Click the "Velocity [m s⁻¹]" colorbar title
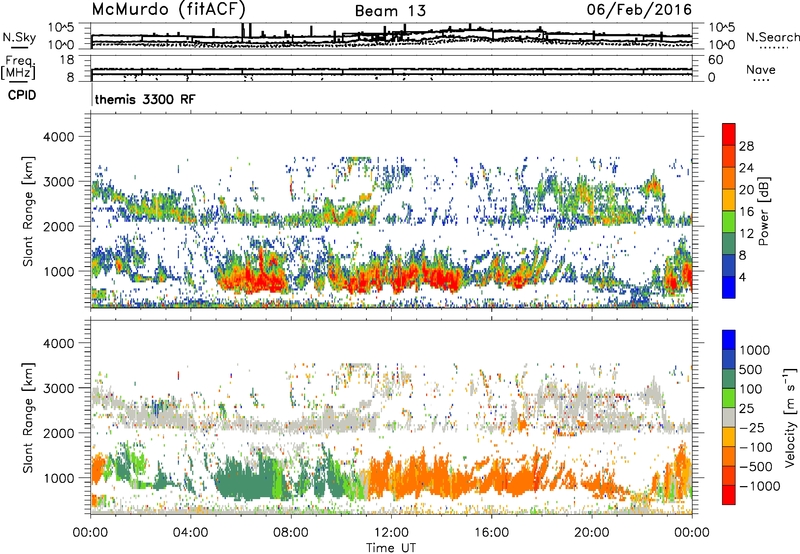 point(790,417)
